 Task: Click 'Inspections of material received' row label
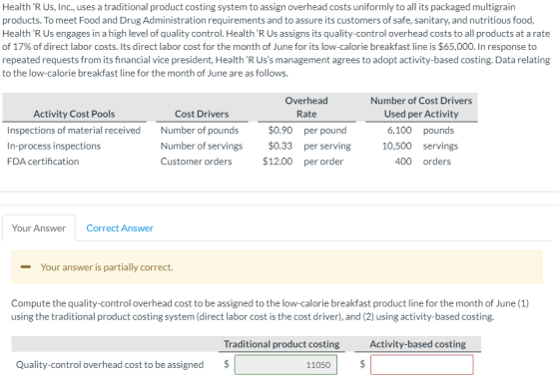(74, 130)
